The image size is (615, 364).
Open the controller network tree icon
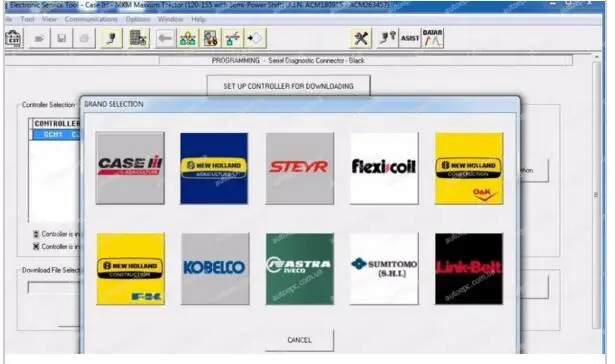pyautogui.click(x=188, y=38)
